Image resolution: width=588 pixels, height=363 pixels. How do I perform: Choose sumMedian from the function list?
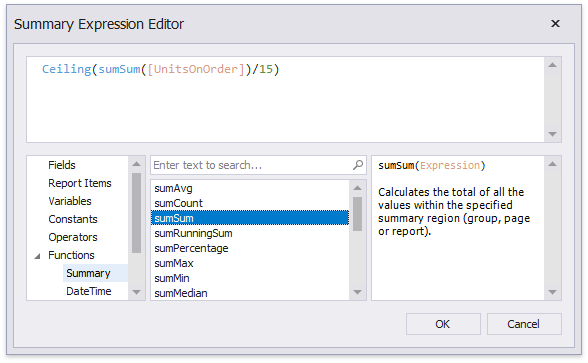250,293
